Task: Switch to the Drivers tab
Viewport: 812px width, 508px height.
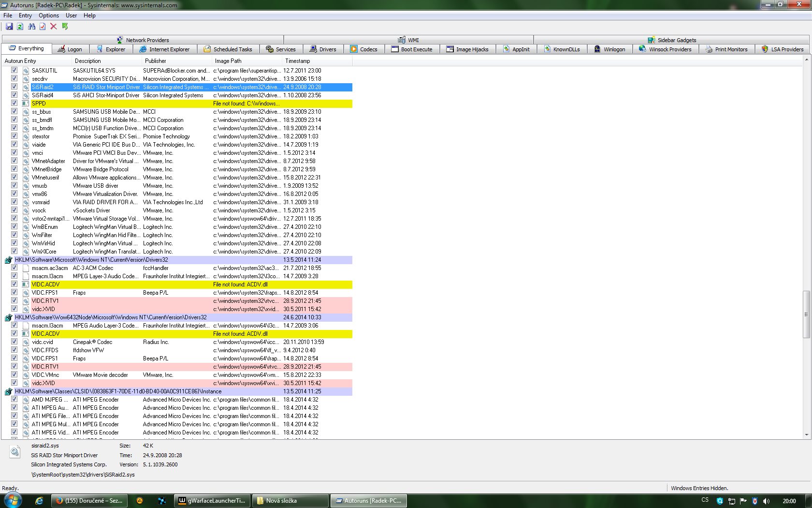Action: tap(323, 49)
